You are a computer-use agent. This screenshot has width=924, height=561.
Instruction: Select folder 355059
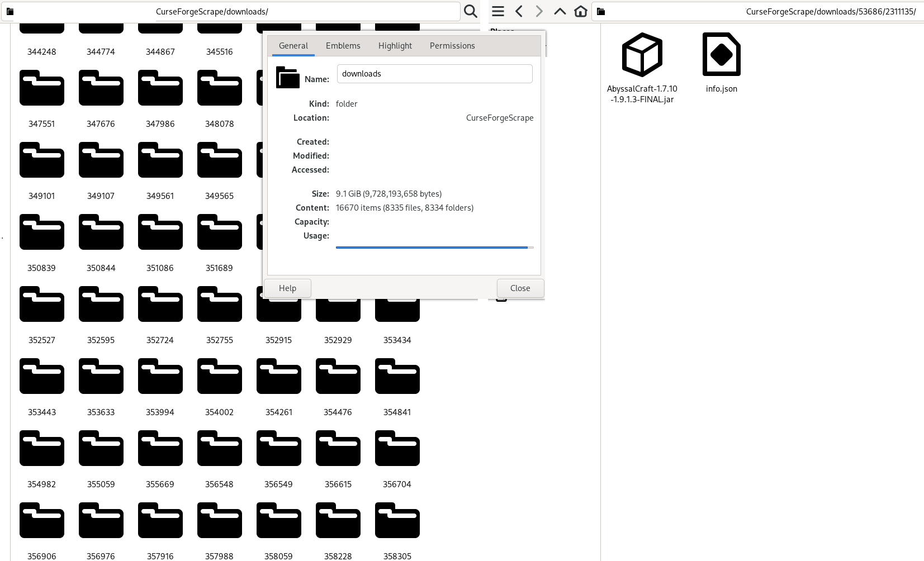(101, 448)
